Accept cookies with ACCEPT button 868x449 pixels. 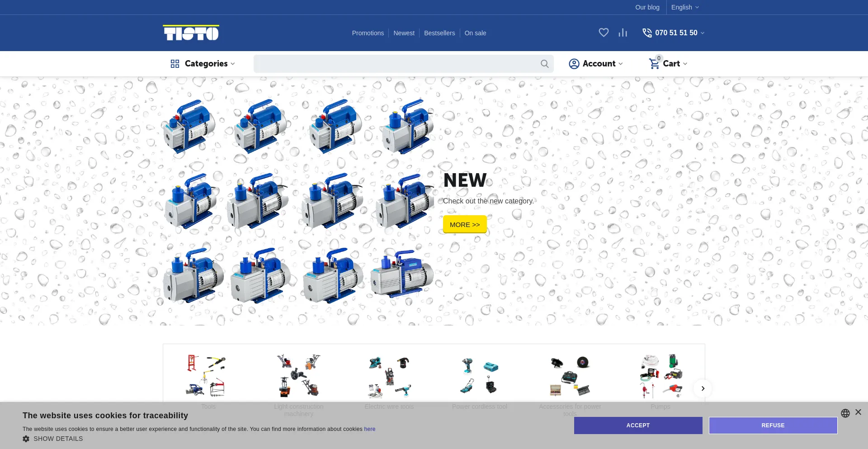pos(638,425)
